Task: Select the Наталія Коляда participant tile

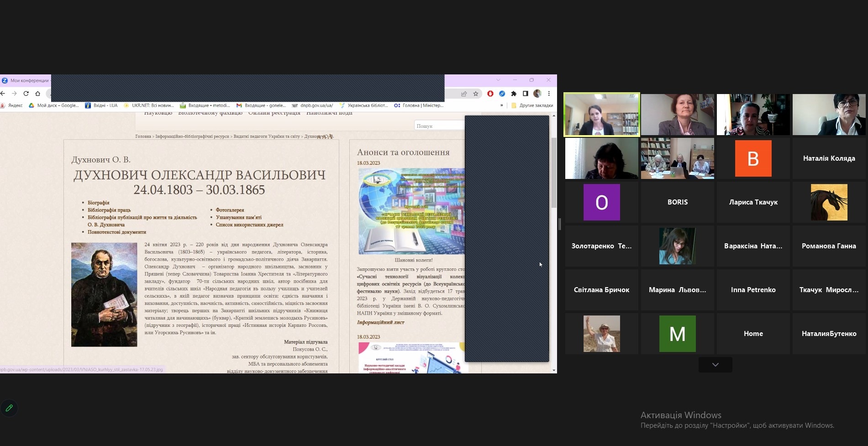Action: point(829,158)
